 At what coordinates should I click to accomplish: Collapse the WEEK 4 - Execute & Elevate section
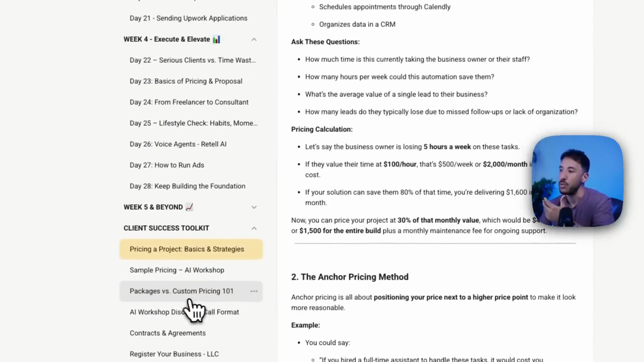point(254,39)
